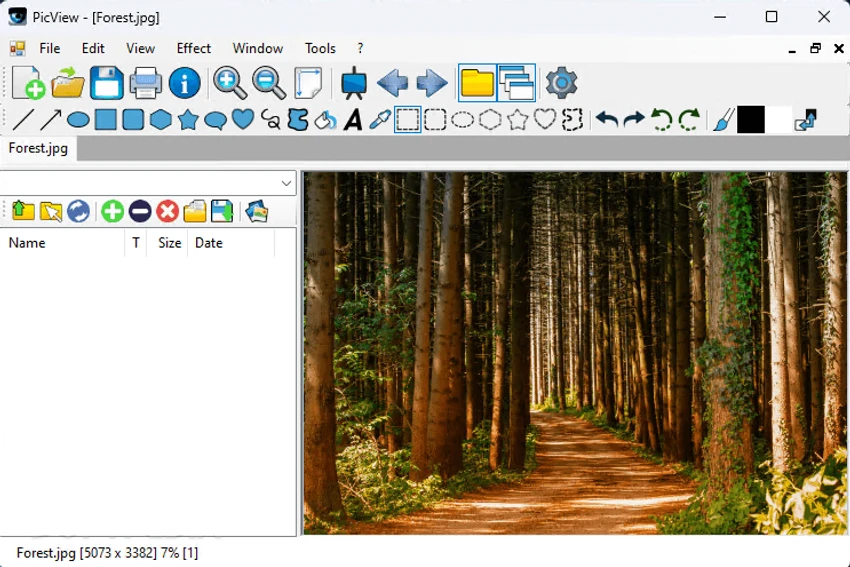The height and width of the screenshot is (567, 850).
Task: Switch to the Forest.jpg document tab
Action: (38, 148)
